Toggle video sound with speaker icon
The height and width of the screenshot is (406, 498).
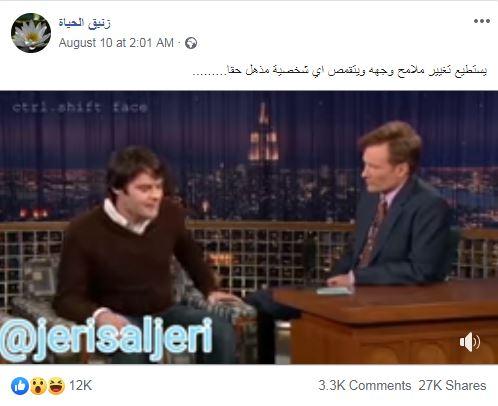point(470,342)
